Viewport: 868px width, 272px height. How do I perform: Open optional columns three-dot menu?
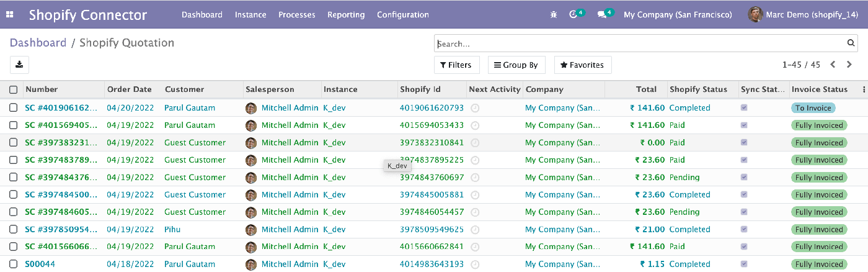pos(863,89)
